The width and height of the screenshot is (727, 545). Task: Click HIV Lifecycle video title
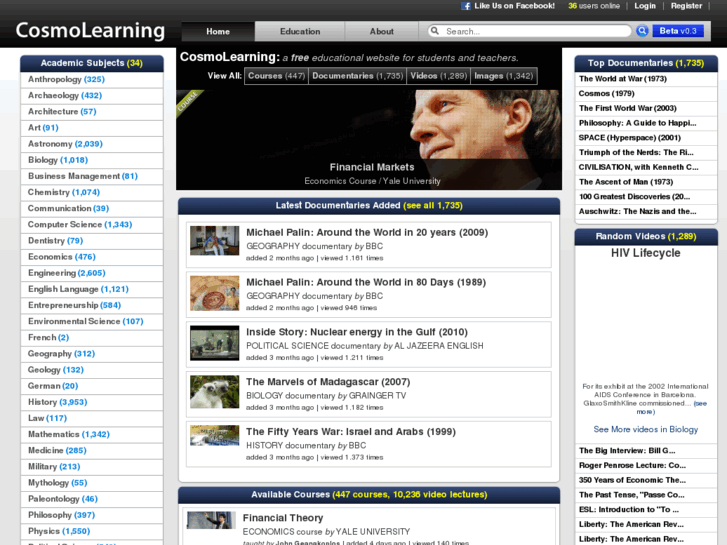coord(645,253)
